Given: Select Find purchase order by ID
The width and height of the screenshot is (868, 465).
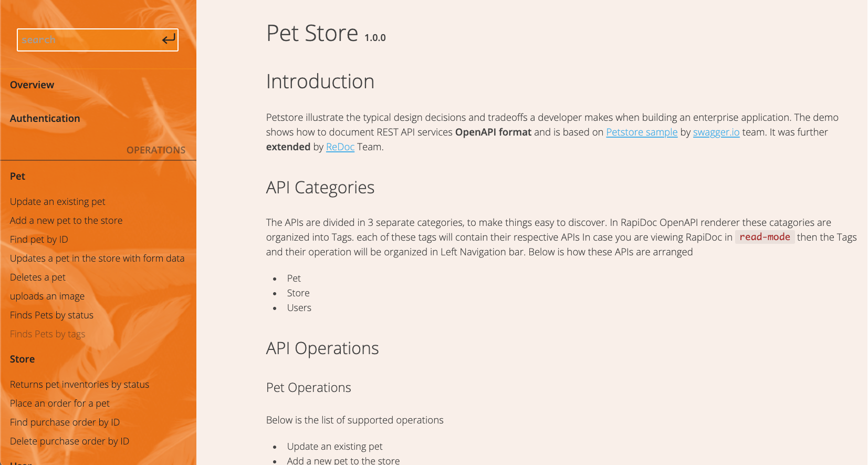Looking at the screenshot, I should (x=65, y=422).
